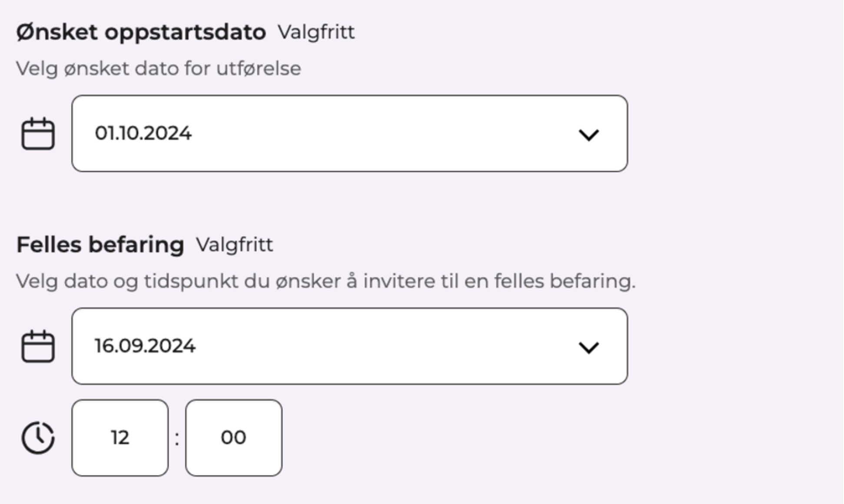Click the Velg ønsket dato for utførelse hint

[159, 69]
